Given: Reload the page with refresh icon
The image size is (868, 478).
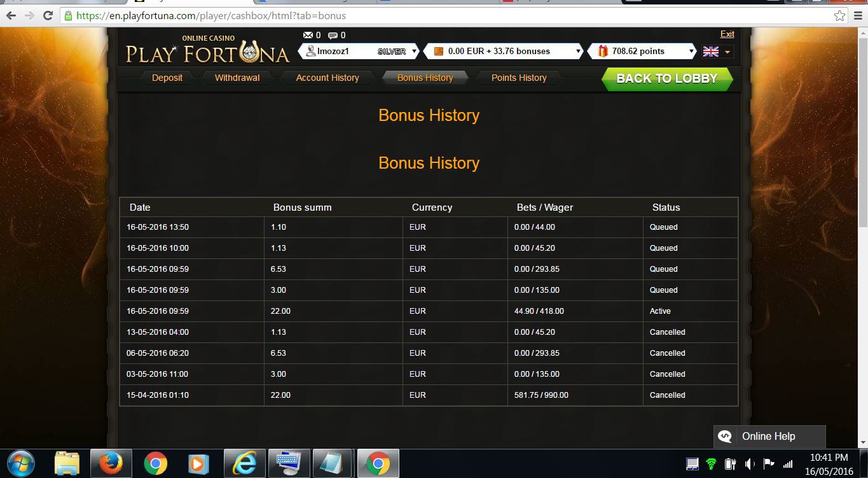Looking at the screenshot, I should coord(48,15).
